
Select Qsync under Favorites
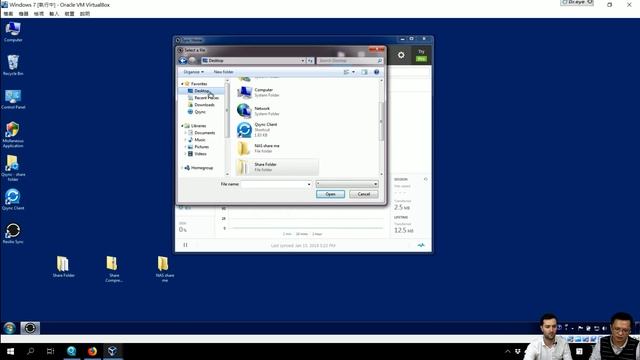(197, 111)
